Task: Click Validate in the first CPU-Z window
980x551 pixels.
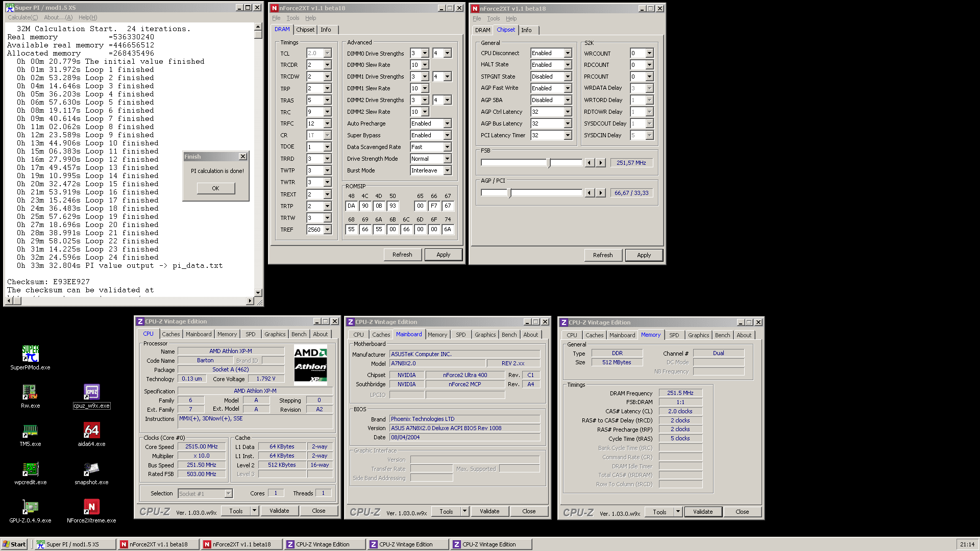Action: [279, 511]
